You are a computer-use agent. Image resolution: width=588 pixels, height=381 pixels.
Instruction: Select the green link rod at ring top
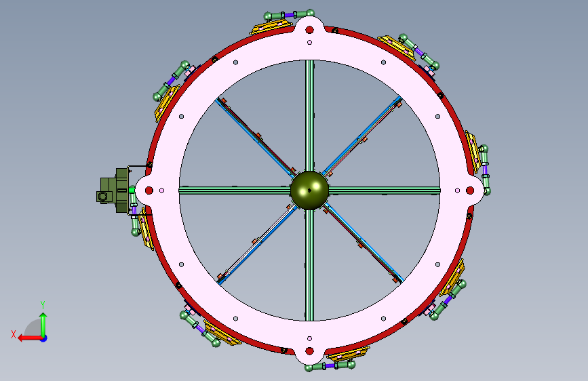coord(289,15)
